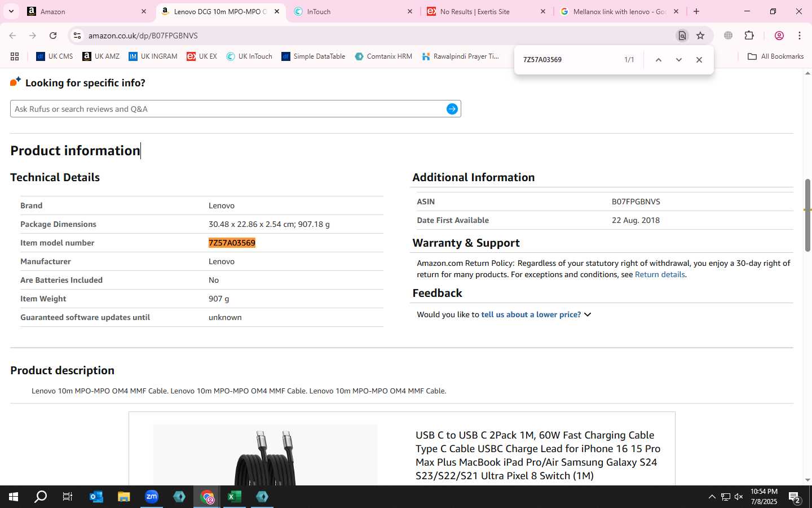Image resolution: width=812 pixels, height=508 pixels.
Task: Click find bar text field with 7Z57A03569
Action: 568,59
